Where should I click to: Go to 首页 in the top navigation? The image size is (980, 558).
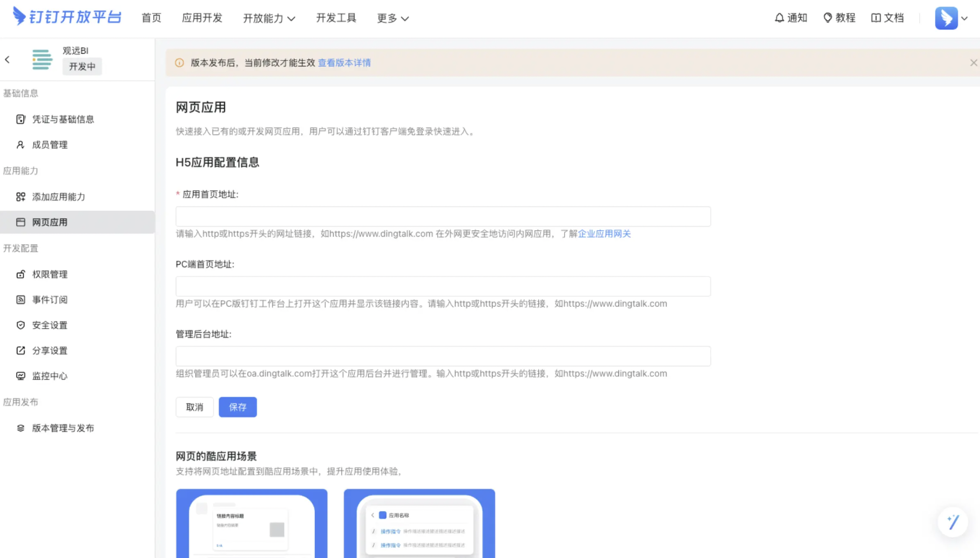pyautogui.click(x=151, y=18)
